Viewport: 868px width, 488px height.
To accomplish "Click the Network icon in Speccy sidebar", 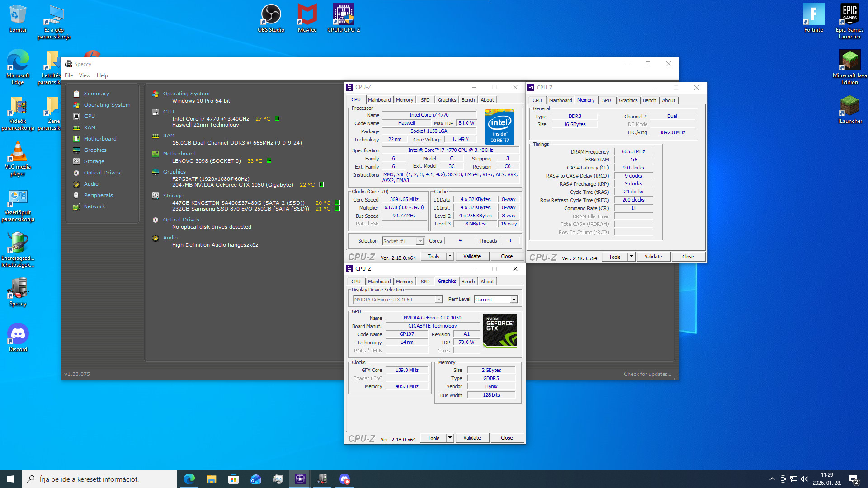I will tap(76, 206).
